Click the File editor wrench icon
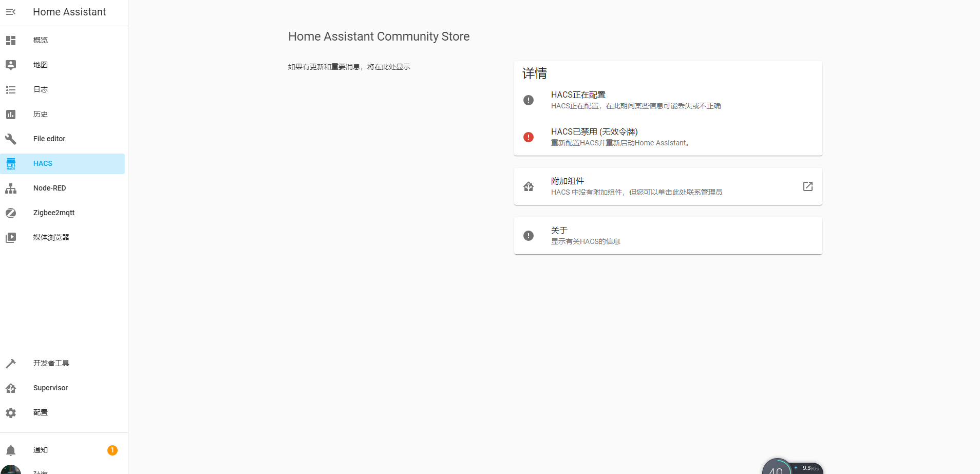The width and height of the screenshot is (980, 474). click(11, 139)
